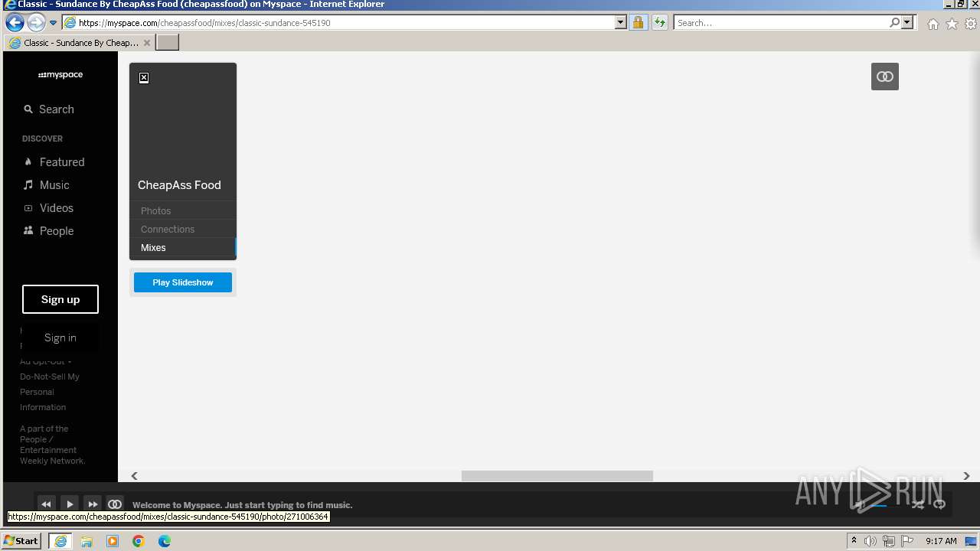This screenshot has width=980, height=551.
Task: Click the Play Slideshow button
Action: (x=183, y=282)
